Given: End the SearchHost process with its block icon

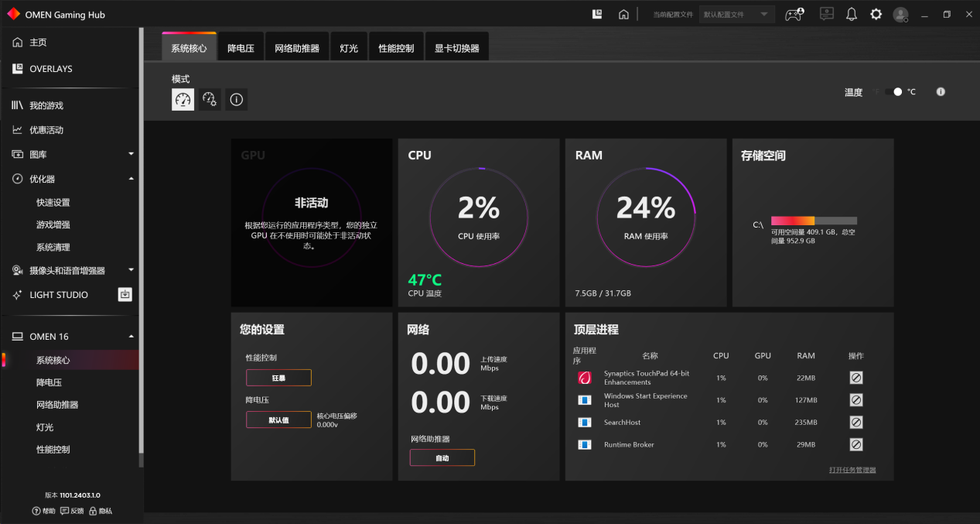Looking at the screenshot, I should 855,423.
